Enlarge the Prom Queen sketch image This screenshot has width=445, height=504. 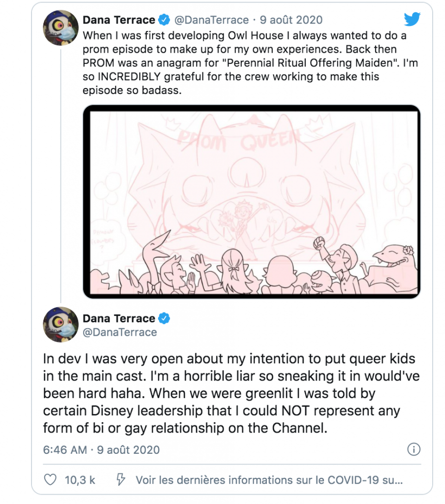pyautogui.click(x=252, y=202)
